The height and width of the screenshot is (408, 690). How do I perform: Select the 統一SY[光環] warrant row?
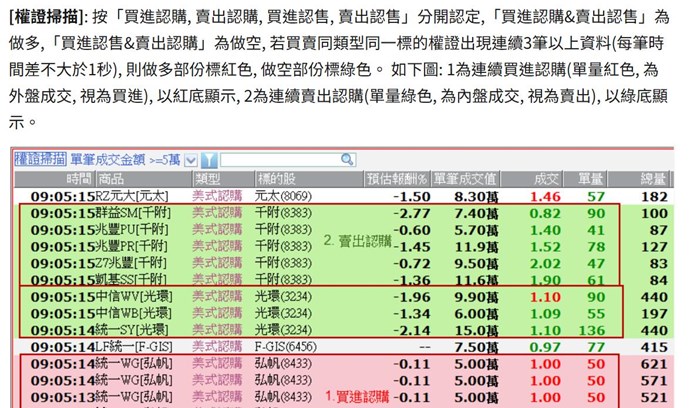pos(343,330)
